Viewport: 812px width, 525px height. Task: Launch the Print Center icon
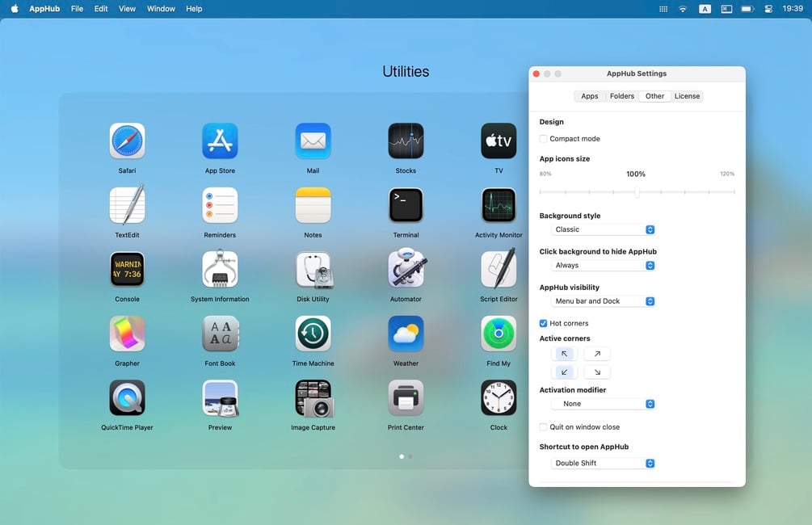pyautogui.click(x=406, y=397)
